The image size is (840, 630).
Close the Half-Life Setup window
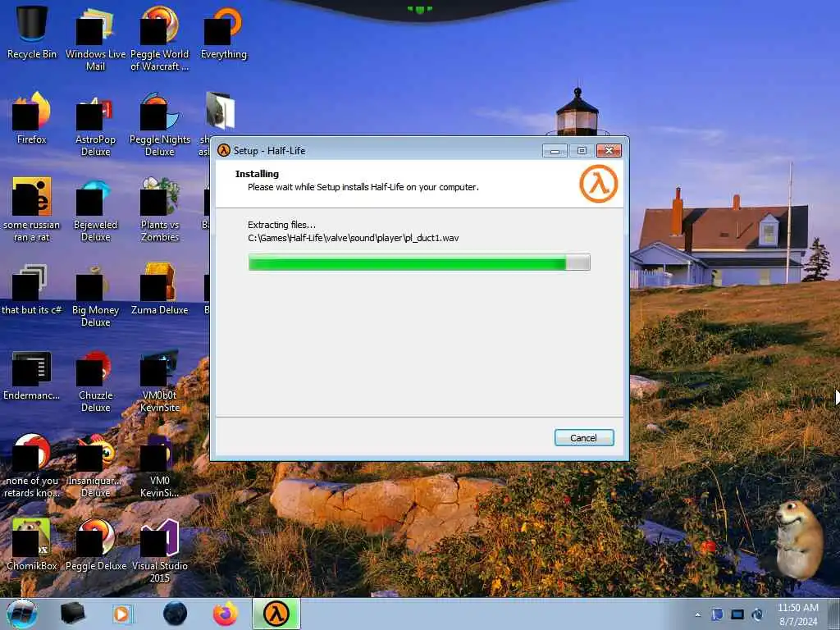[x=609, y=151]
